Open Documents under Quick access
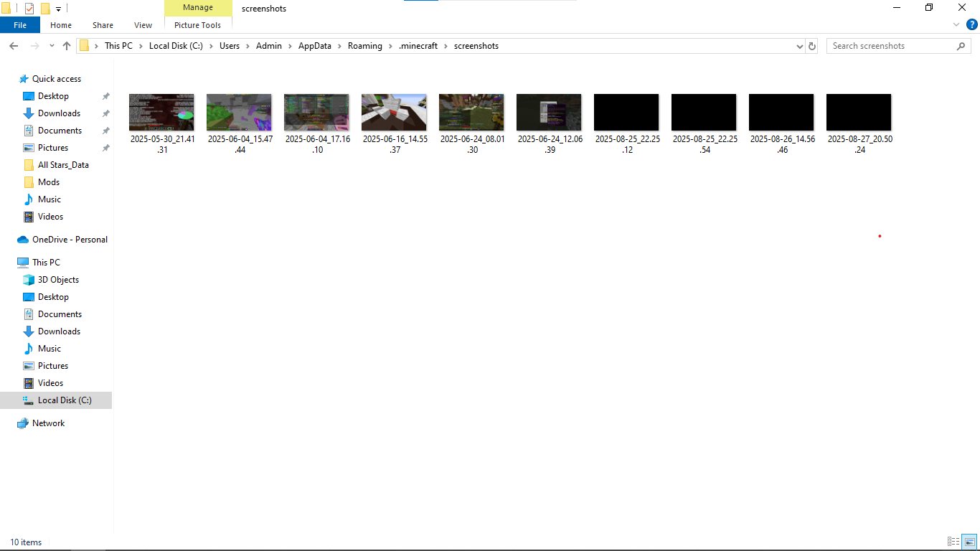Screen dimensions: 980x551 60,131
